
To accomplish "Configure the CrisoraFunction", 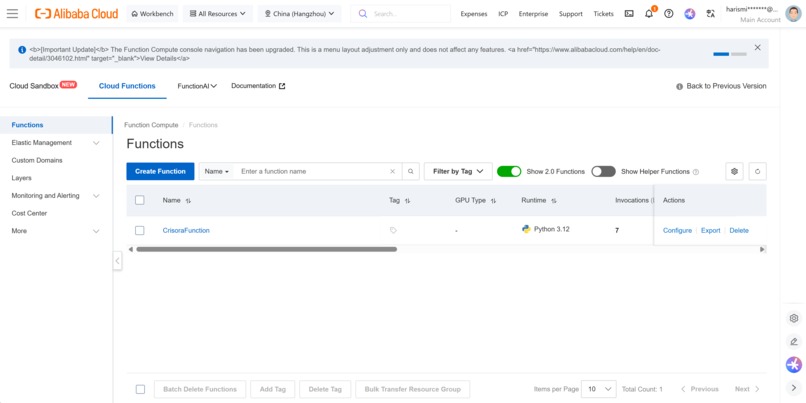I will (677, 231).
